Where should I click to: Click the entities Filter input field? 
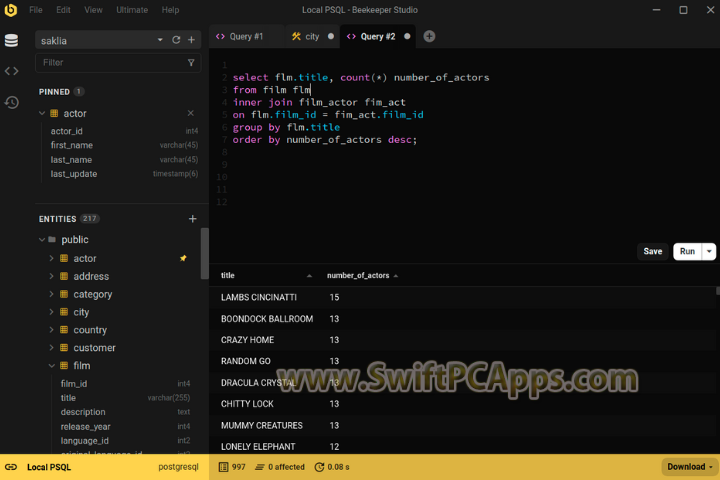click(118, 62)
